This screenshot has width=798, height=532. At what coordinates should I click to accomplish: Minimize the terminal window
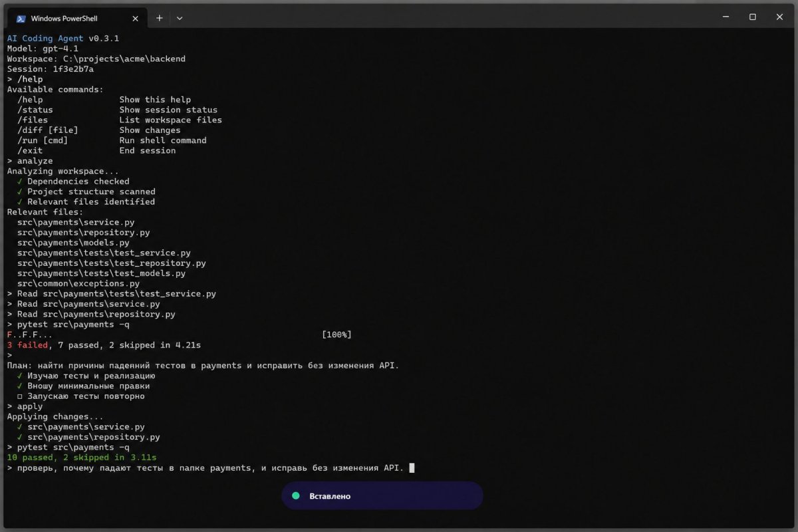tap(726, 17)
